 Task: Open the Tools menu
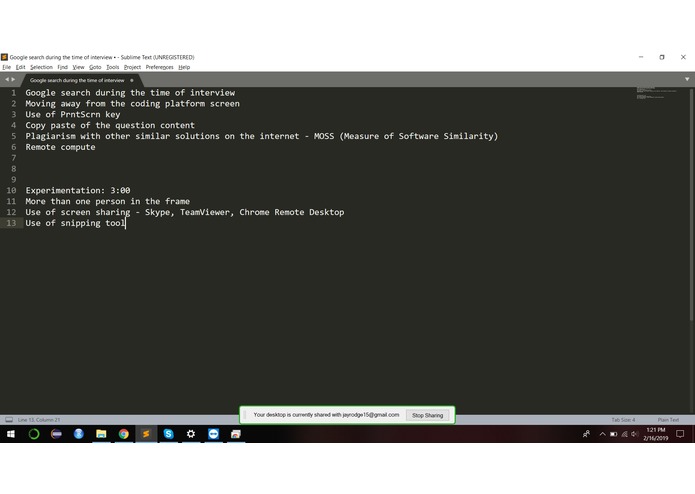pyautogui.click(x=113, y=67)
